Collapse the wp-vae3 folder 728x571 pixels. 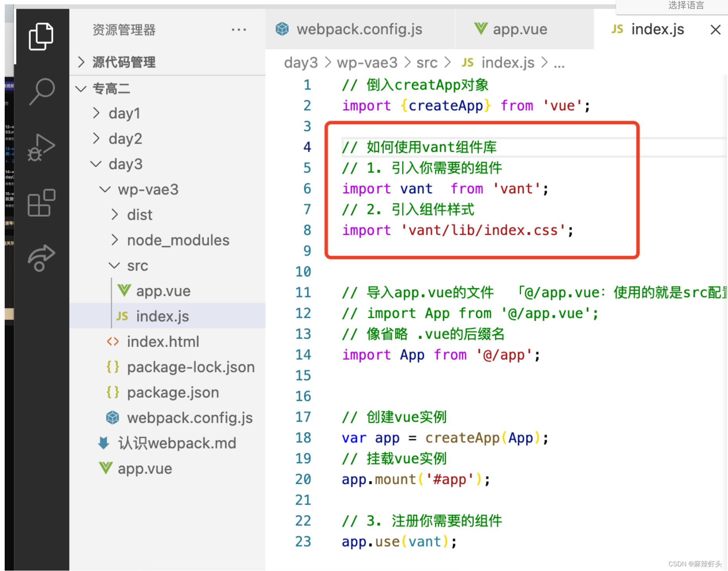pos(168,189)
